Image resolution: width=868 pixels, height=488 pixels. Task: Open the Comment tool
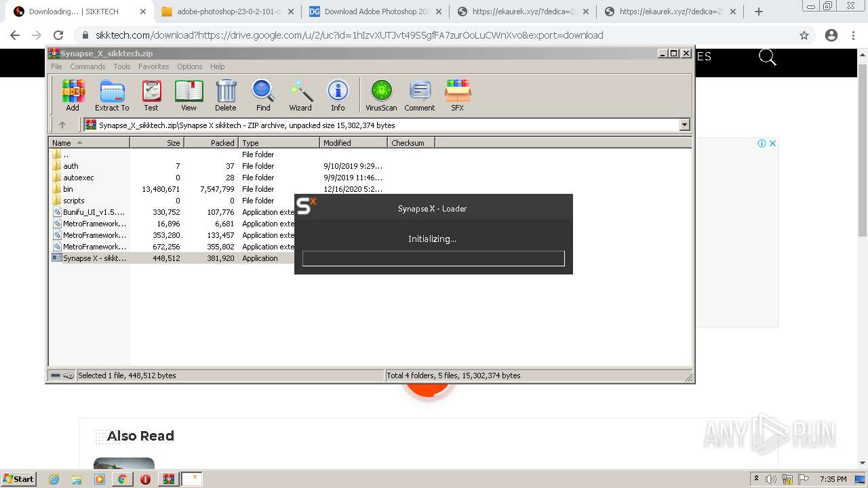coord(420,95)
